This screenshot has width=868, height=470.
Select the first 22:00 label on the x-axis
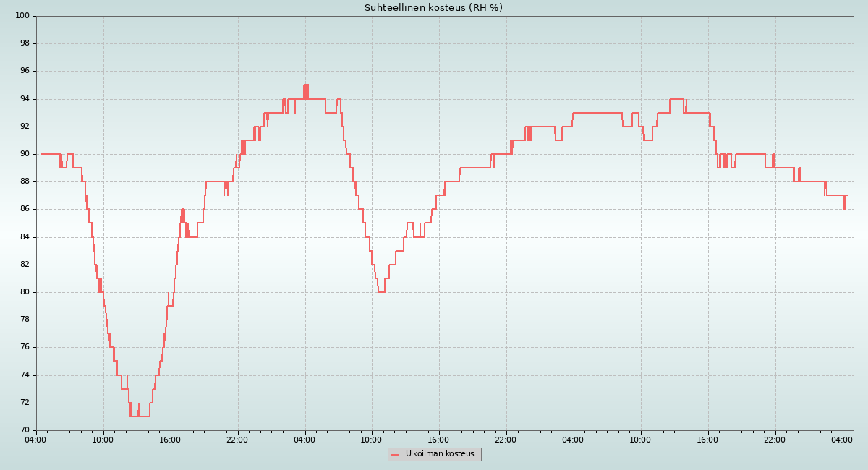[x=237, y=439]
